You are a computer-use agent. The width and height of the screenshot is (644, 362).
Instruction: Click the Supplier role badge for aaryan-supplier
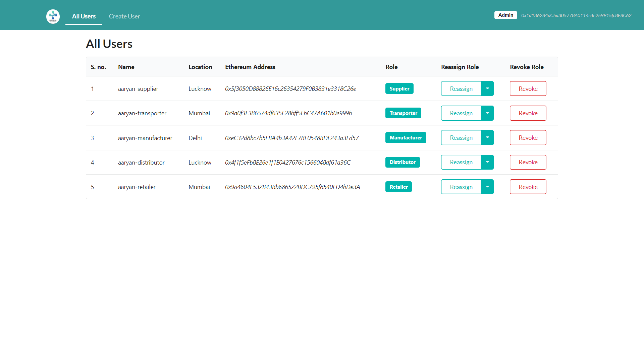pyautogui.click(x=399, y=88)
